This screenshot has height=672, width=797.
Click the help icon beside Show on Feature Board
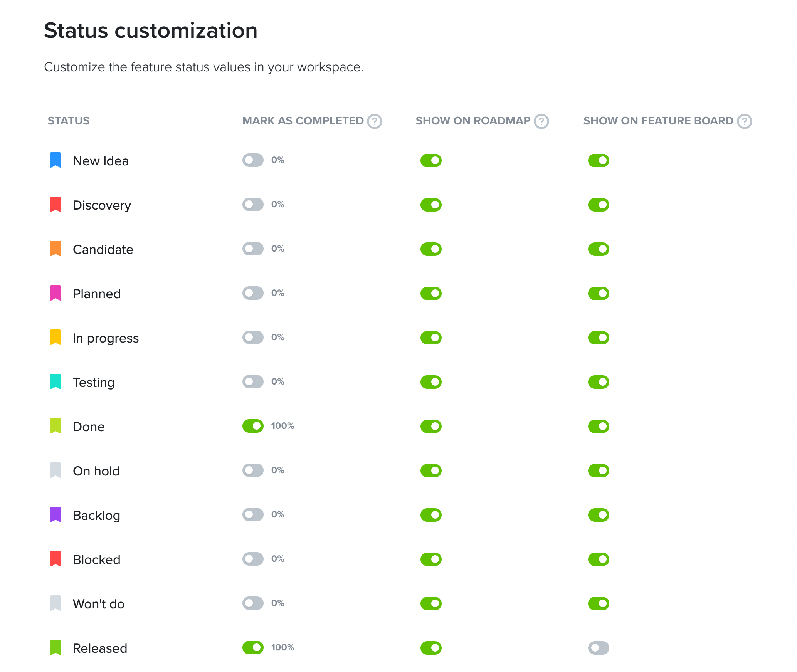744,121
